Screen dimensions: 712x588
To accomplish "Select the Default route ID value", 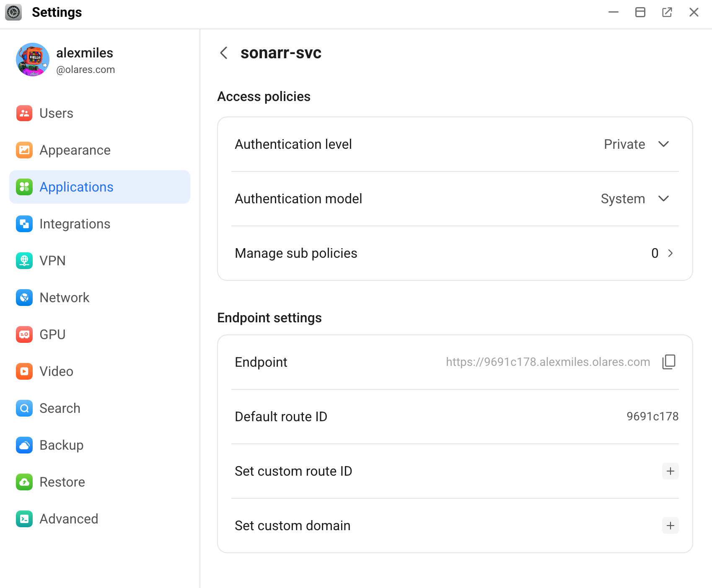I will (652, 416).
